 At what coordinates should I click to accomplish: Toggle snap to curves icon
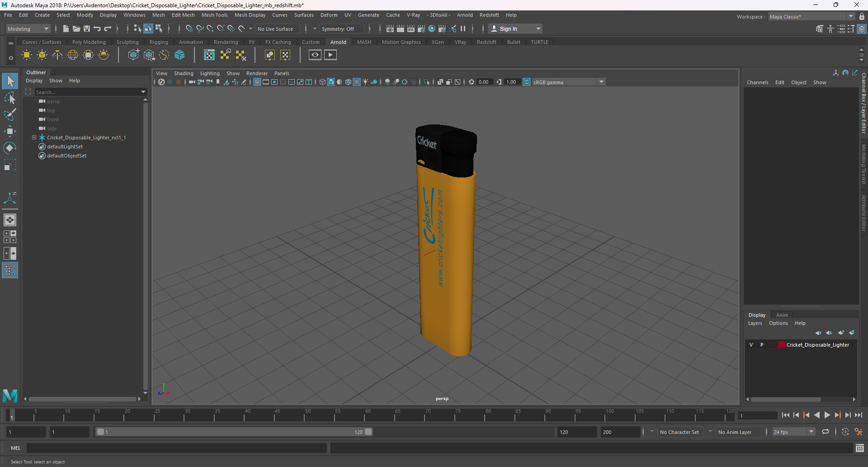[200, 29]
